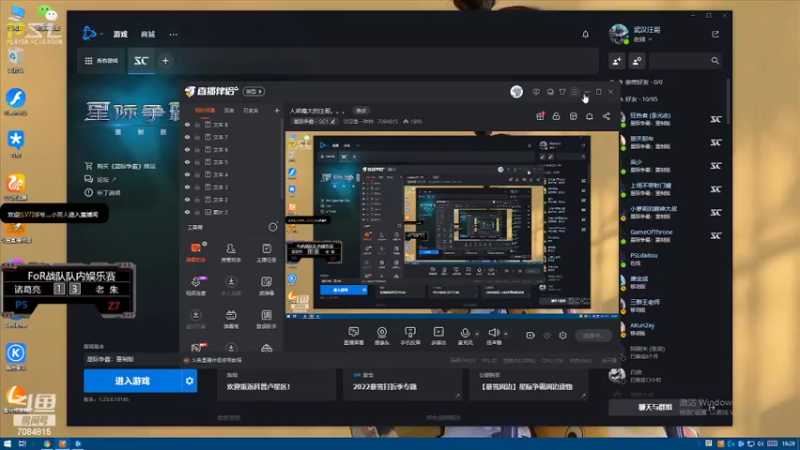Click the padlock icon above stream preview
This screenshot has width=800, height=450.
point(556,116)
